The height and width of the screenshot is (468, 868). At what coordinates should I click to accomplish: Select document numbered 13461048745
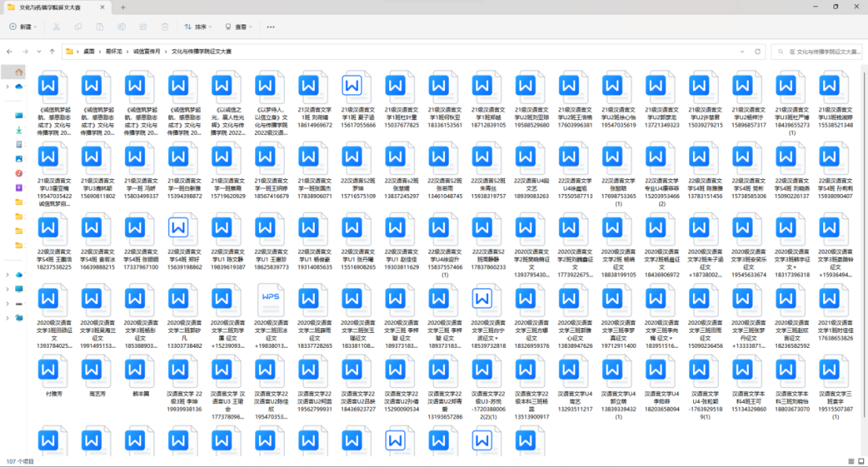[444, 170]
